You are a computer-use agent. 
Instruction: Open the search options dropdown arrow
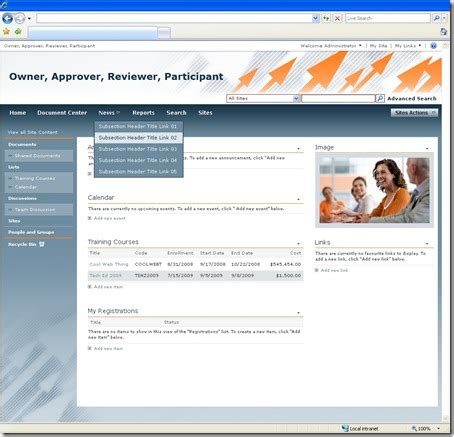[x=444, y=18]
